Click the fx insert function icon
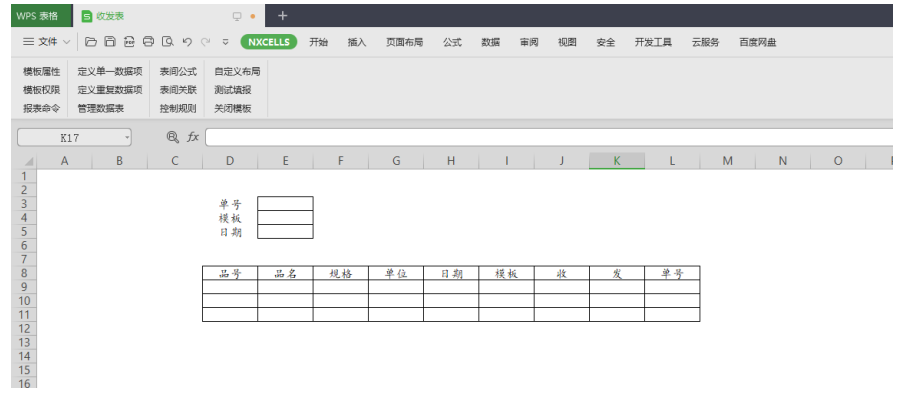 [x=193, y=137]
